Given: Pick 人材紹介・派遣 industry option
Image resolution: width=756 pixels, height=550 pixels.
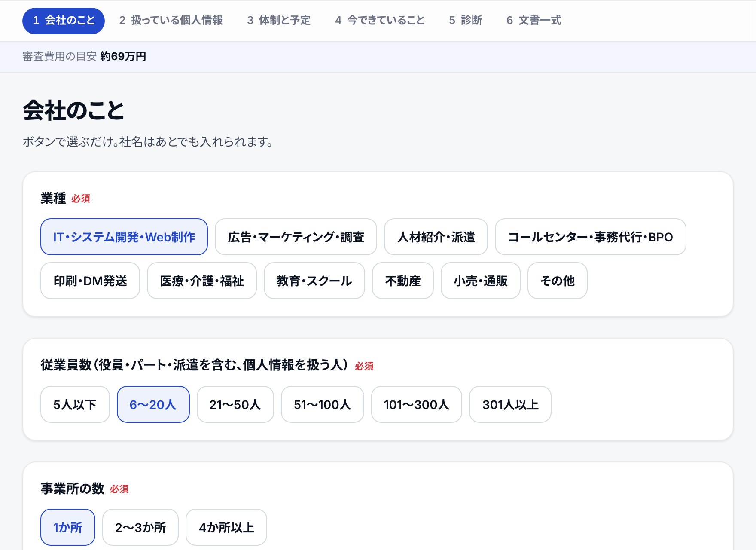Looking at the screenshot, I should pyautogui.click(x=436, y=237).
